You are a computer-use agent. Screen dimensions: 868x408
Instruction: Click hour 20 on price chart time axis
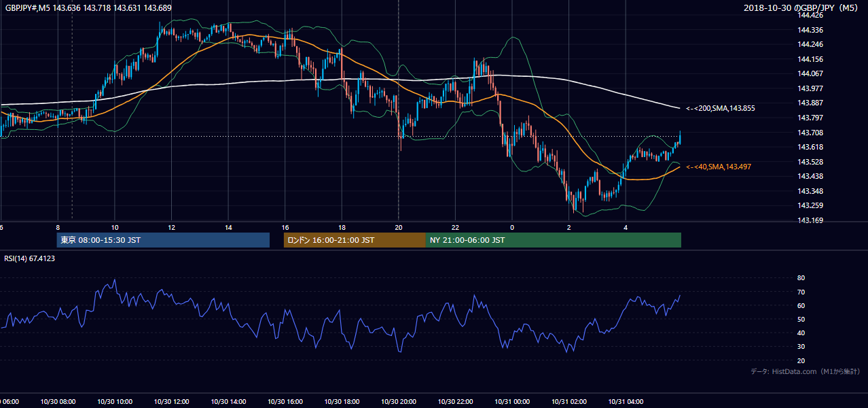pos(399,228)
